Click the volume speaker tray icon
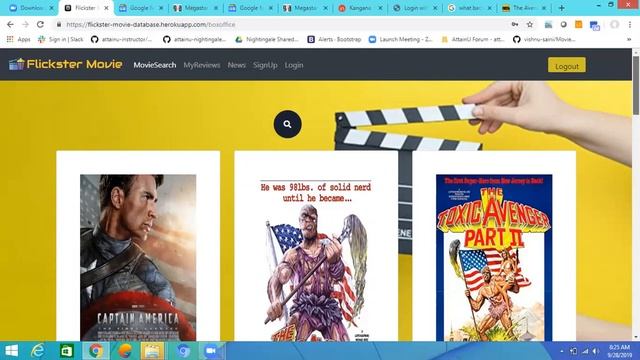 coord(596,351)
